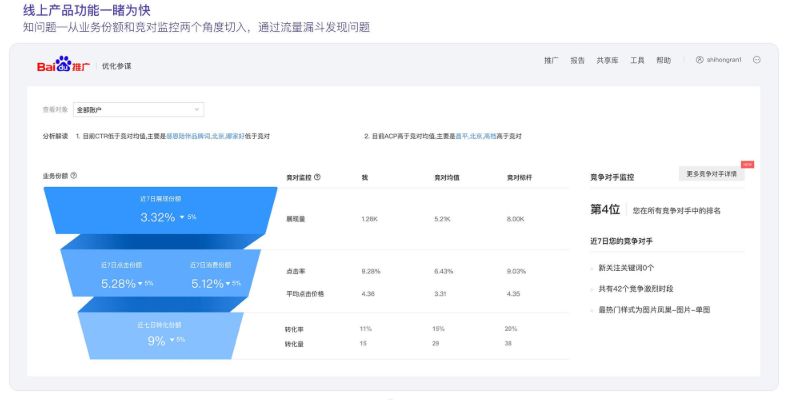
Task: Select the 近7日展现份额 funnel segment
Action: tap(160, 210)
